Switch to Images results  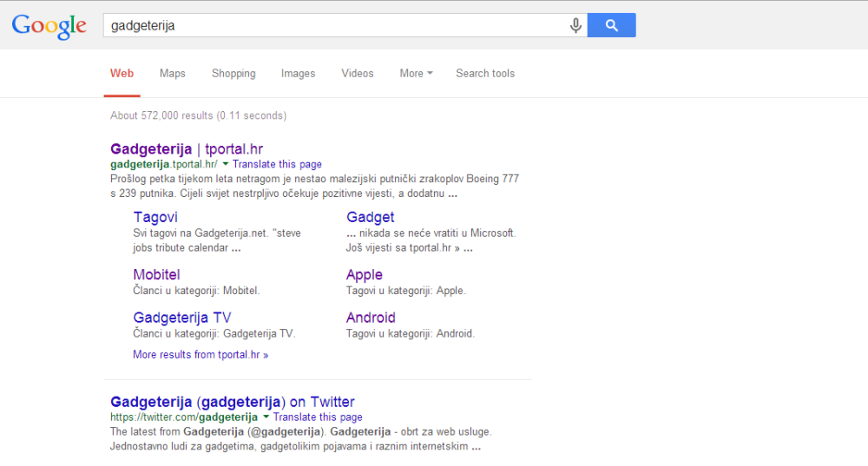[x=298, y=74]
